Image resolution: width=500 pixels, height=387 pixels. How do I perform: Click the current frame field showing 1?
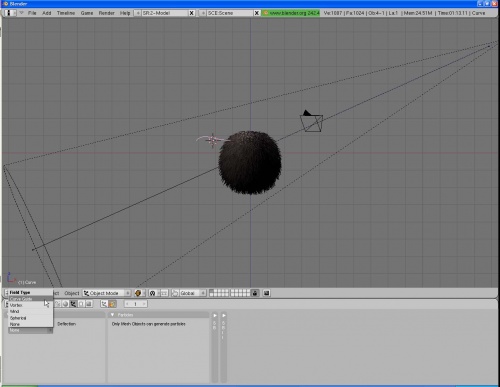click(136, 304)
